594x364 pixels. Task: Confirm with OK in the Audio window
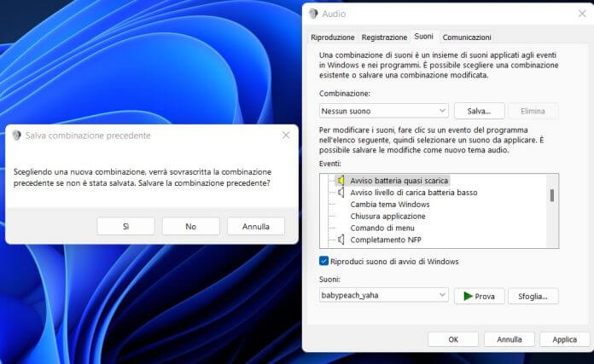click(453, 339)
